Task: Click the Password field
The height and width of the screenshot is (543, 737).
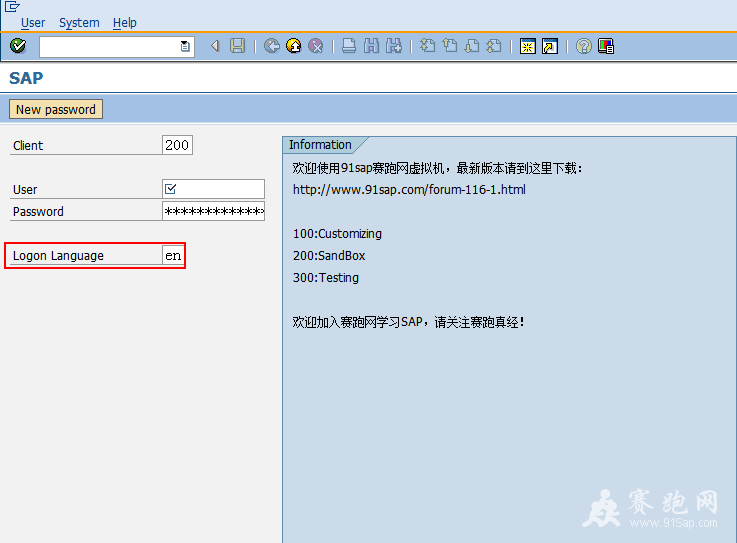Action: (213, 211)
